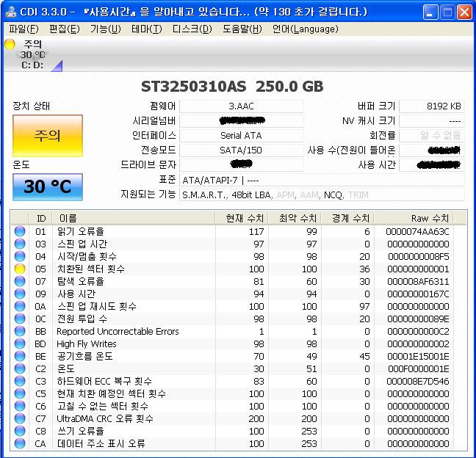Image resolution: width=476 pixels, height=458 pixels.
Task: Click the blue status icon for 읽기 오류율
Action: click(20, 231)
